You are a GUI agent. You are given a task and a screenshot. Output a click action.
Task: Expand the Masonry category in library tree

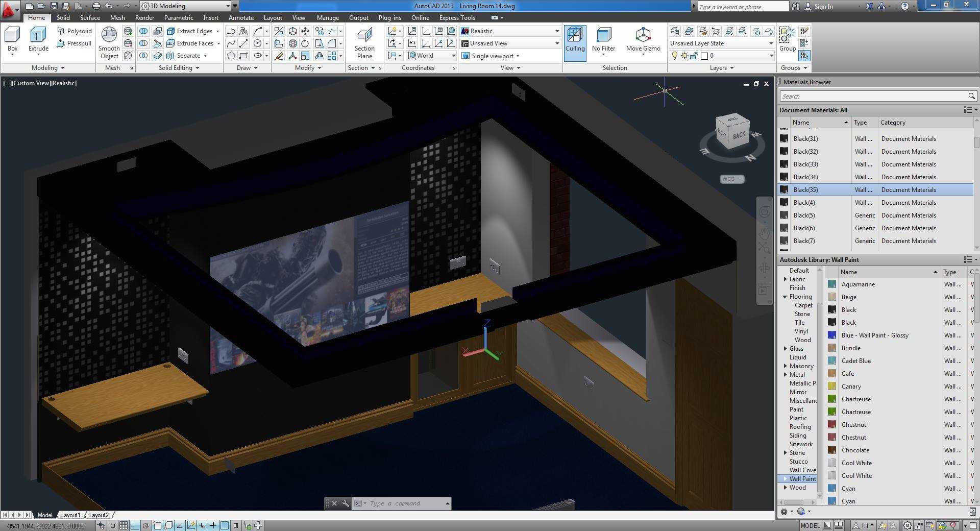pyautogui.click(x=785, y=366)
